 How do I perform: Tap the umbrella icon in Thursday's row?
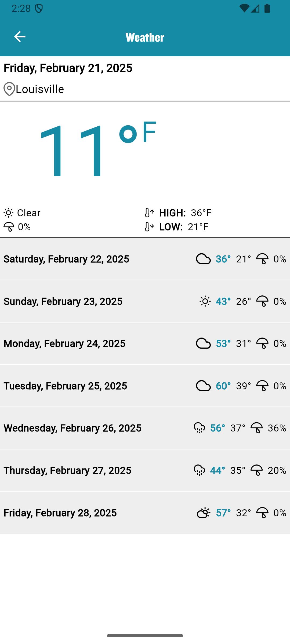[256, 470]
